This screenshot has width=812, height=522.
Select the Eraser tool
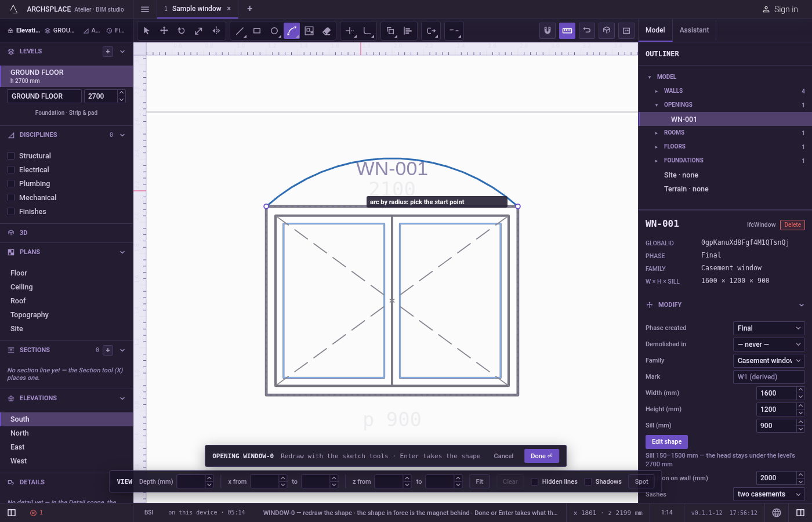click(x=327, y=31)
